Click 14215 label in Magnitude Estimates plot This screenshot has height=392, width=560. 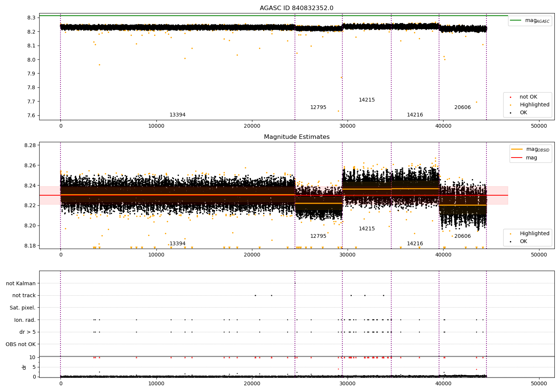[x=367, y=229]
